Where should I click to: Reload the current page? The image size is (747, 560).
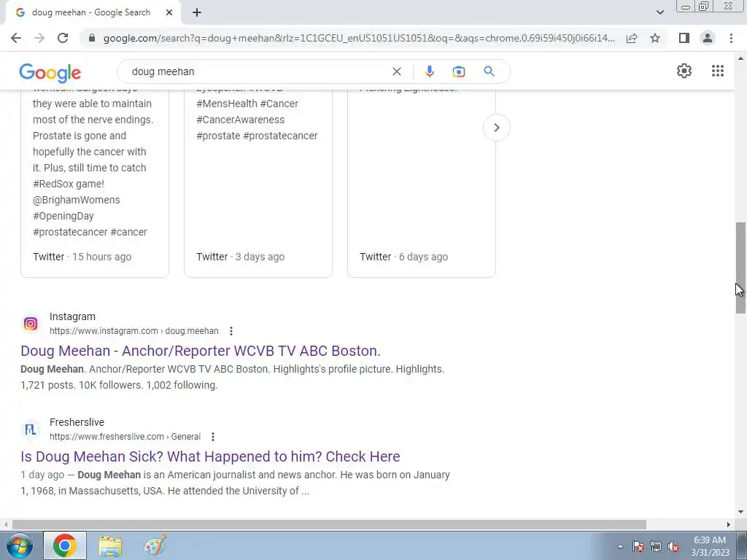(x=63, y=38)
